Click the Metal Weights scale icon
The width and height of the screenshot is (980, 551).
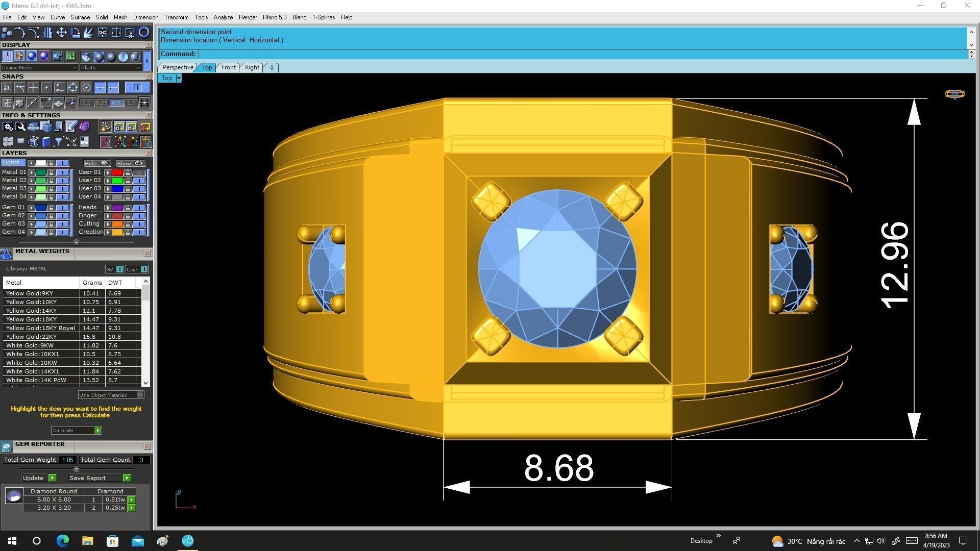click(x=6, y=254)
